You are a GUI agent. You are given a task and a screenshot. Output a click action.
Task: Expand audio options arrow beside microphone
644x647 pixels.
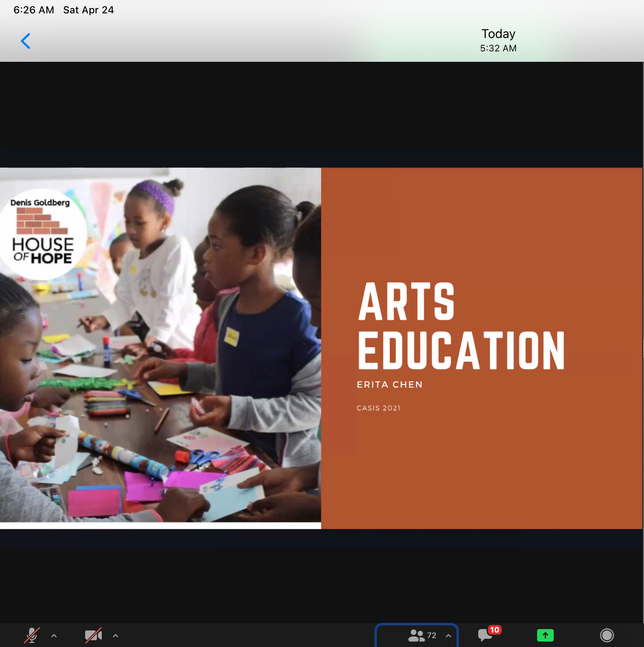click(x=54, y=636)
